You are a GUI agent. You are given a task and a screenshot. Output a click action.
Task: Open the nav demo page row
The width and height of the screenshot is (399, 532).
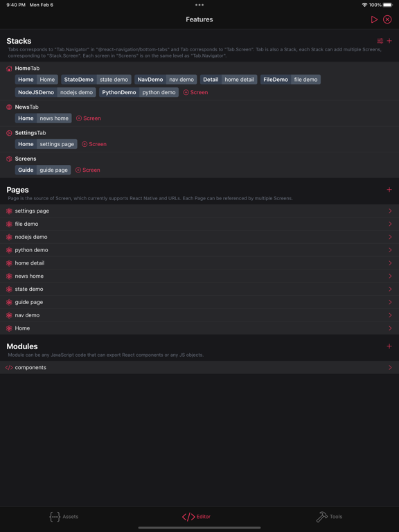point(199,315)
